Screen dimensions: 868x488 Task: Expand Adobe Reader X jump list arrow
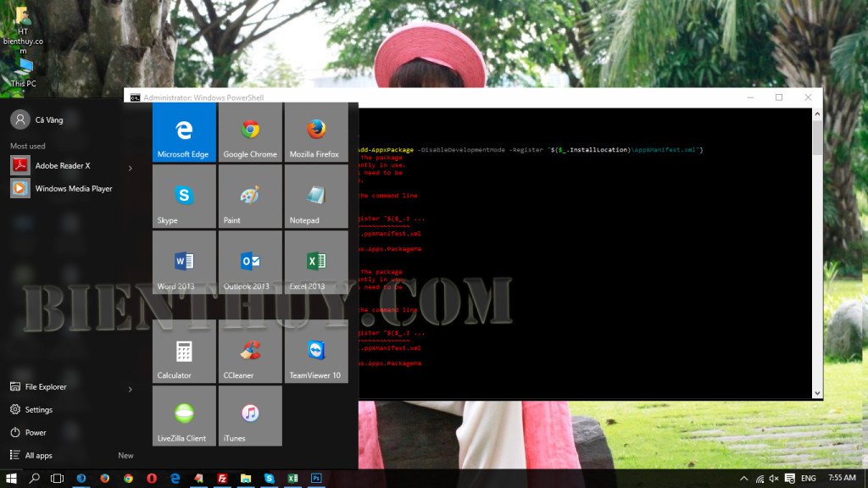pyautogui.click(x=131, y=168)
